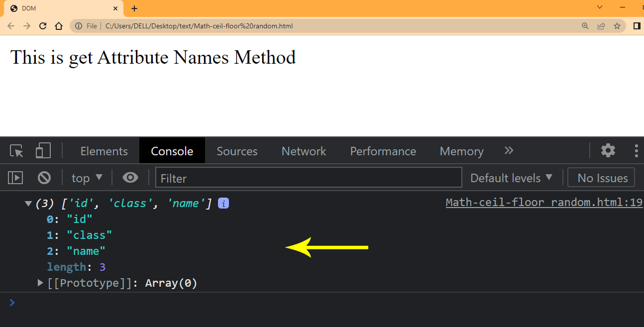
Task: Open the top context dropdown
Action: pyautogui.click(x=87, y=178)
